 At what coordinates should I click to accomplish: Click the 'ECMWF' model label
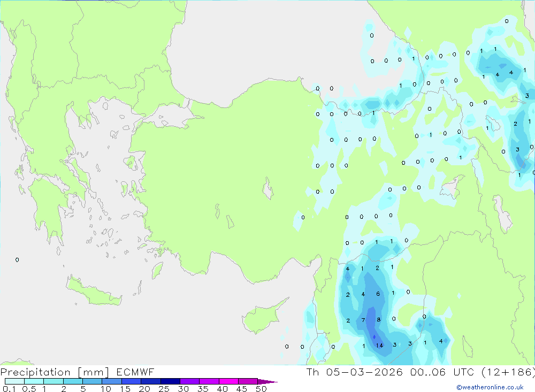point(135,372)
